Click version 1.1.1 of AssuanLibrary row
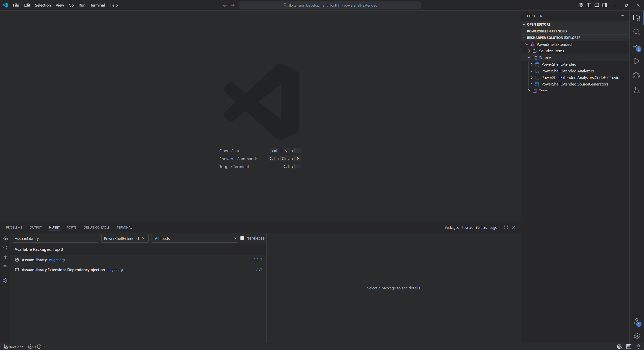This screenshot has height=350, width=644. pyautogui.click(x=258, y=260)
